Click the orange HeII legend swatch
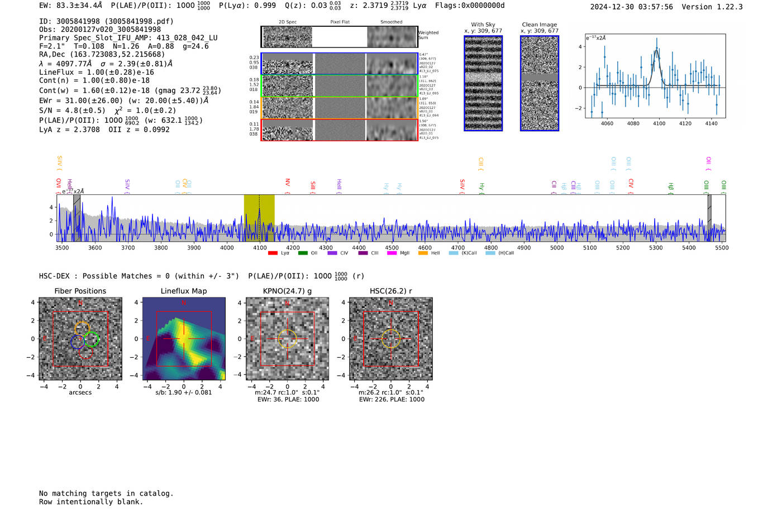Screen dimensions: 782x532 coord(423,253)
